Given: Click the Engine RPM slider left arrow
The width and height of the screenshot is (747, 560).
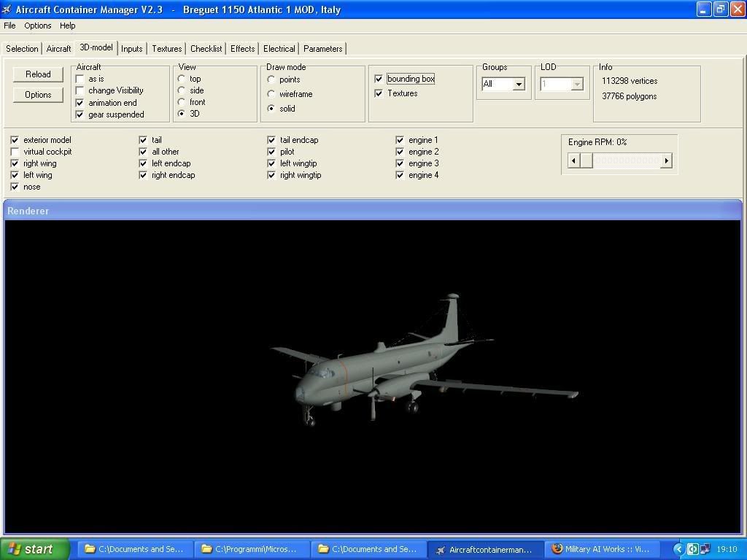Looking at the screenshot, I should pos(573,160).
